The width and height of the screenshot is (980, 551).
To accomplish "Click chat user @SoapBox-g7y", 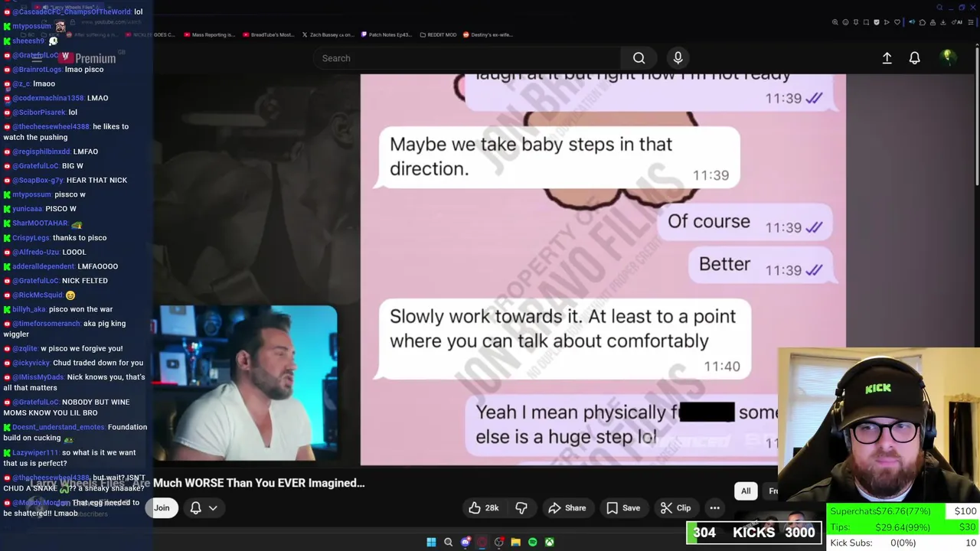I will [x=38, y=181].
